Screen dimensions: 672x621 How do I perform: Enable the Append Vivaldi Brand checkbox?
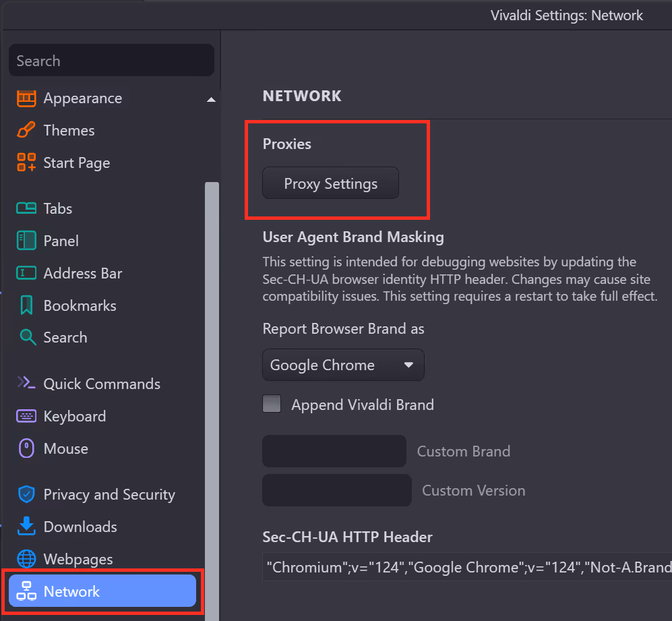pyautogui.click(x=272, y=404)
